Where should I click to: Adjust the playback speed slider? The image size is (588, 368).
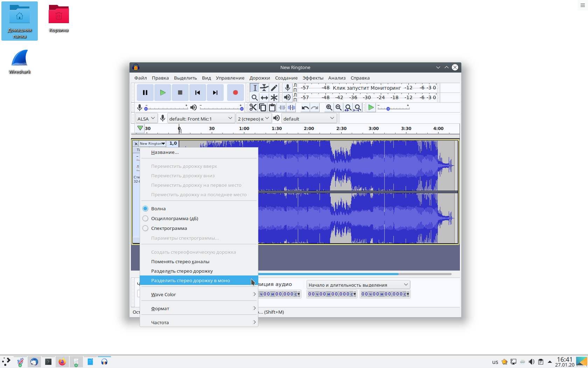pos(388,109)
